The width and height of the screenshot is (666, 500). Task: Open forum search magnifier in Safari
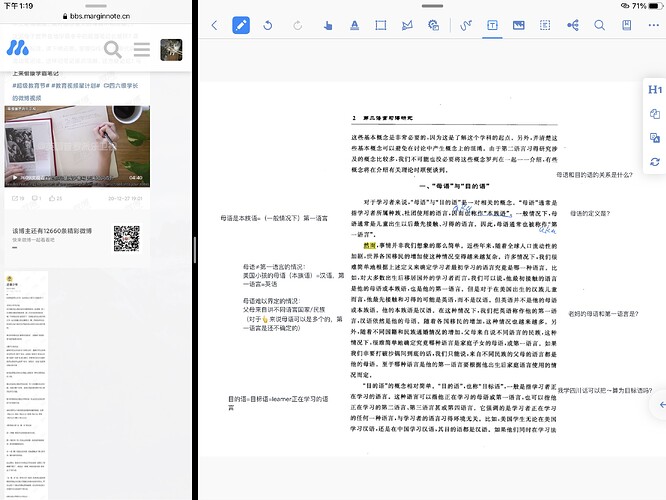point(113,50)
